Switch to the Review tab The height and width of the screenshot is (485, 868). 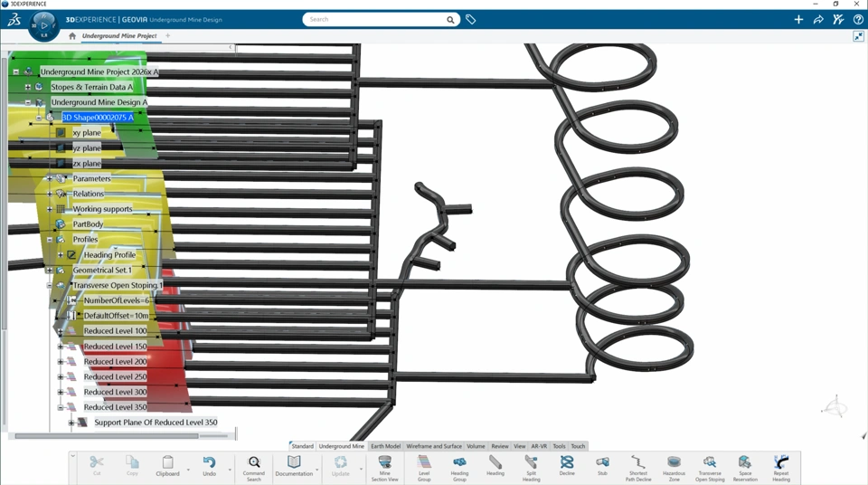(x=500, y=446)
